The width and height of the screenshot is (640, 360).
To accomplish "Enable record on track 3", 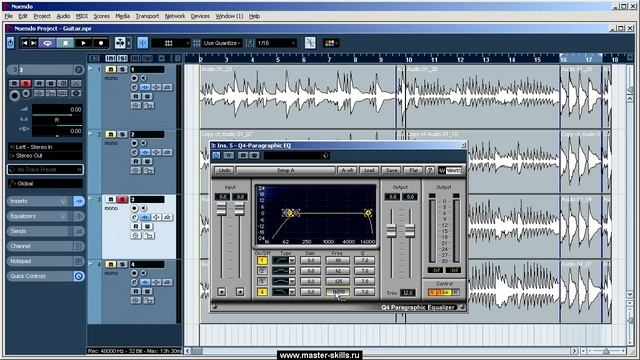I will pos(134,208).
